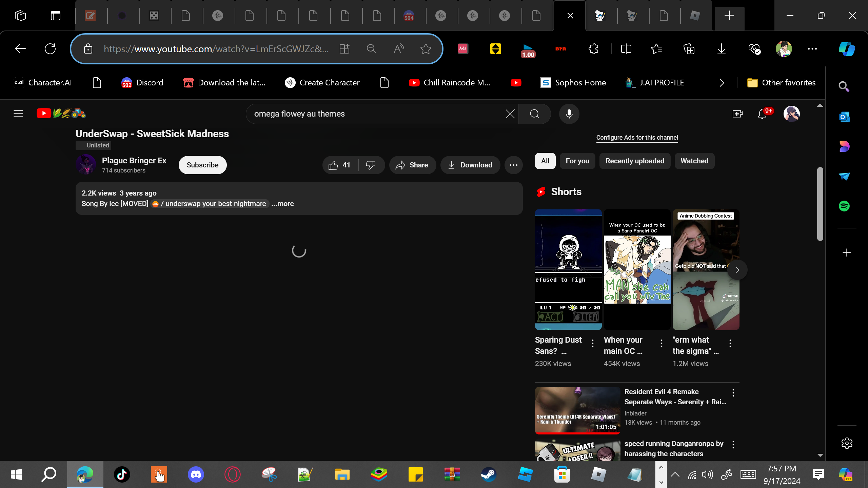
Task: Click the search magnifier button
Action: [534, 114]
